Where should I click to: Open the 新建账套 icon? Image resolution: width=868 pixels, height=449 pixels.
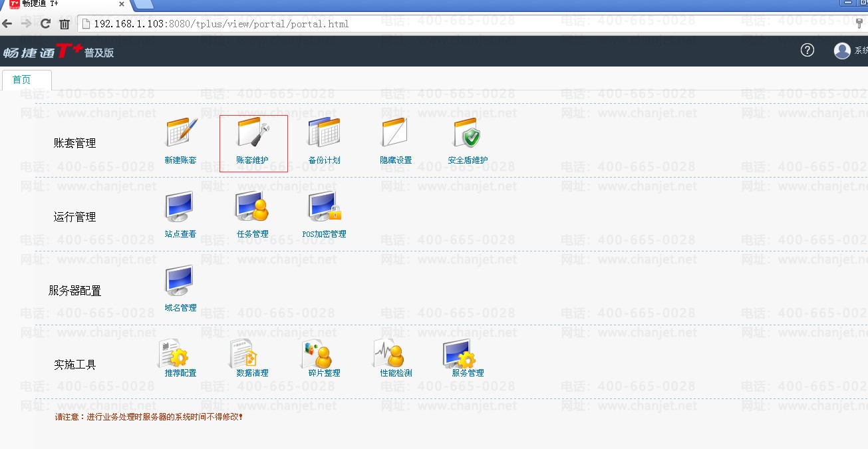pyautogui.click(x=181, y=132)
